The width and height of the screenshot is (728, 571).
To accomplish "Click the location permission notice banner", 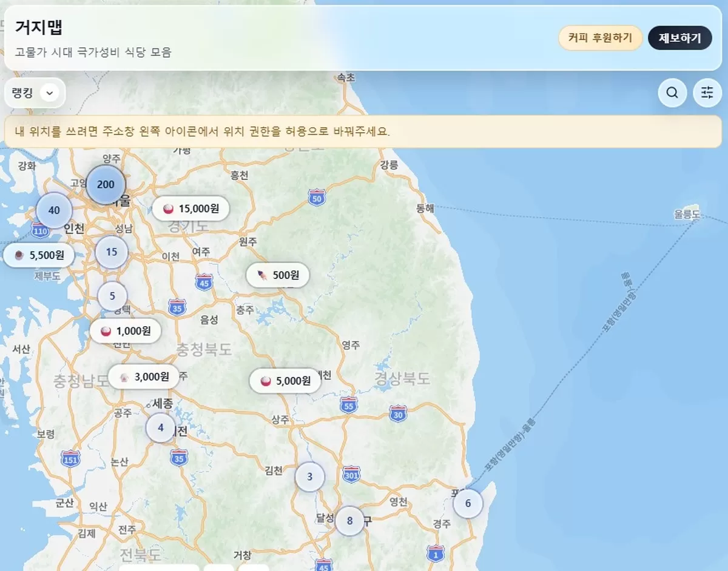I will (364, 131).
